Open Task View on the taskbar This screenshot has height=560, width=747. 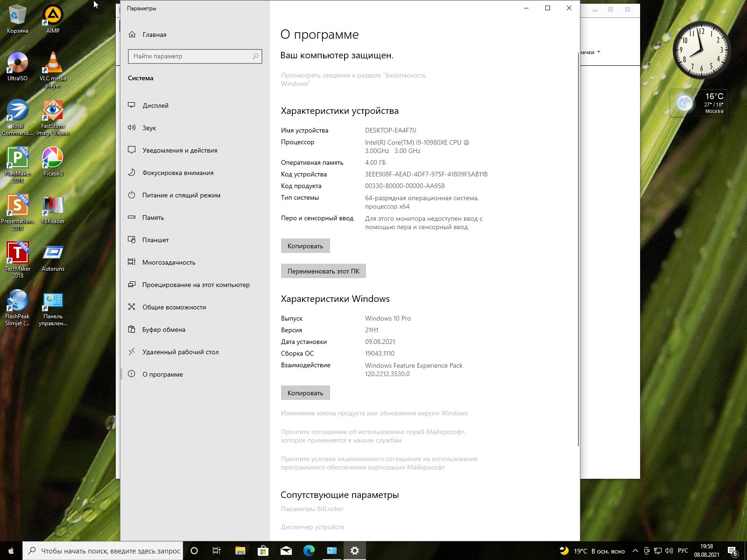[217, 551]
